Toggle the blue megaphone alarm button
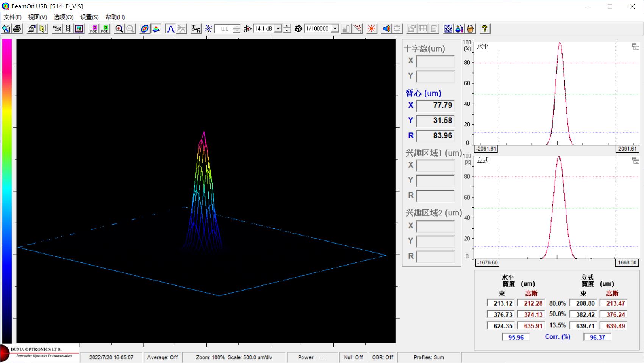Screen dimensions: 644x363 click(386, 29)
